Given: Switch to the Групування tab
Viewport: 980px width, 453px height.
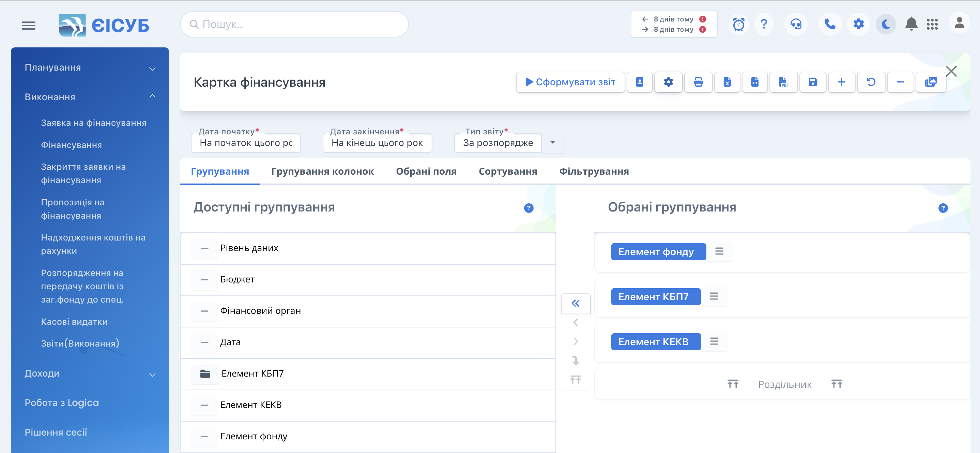Looking at the screenshot, I should coord(220,172).
